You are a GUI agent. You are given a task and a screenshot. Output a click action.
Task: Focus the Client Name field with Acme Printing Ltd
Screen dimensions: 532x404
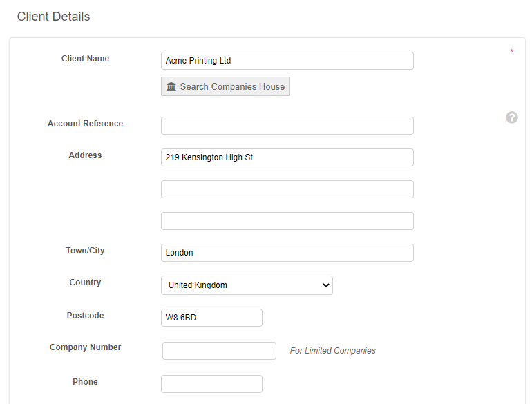pyautogui.click(x=287, y=61)
